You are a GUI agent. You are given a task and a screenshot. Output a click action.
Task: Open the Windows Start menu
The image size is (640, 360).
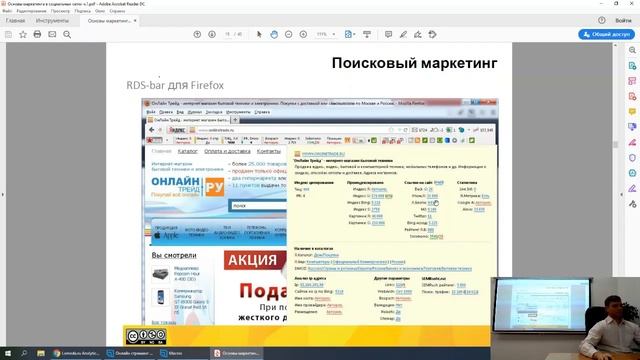(8, 353)
